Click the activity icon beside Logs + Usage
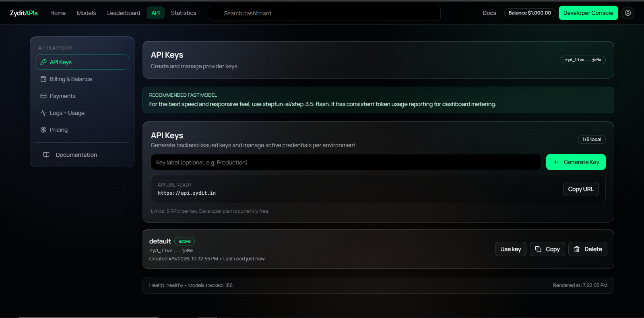The image size is (644, 318). 43,113
